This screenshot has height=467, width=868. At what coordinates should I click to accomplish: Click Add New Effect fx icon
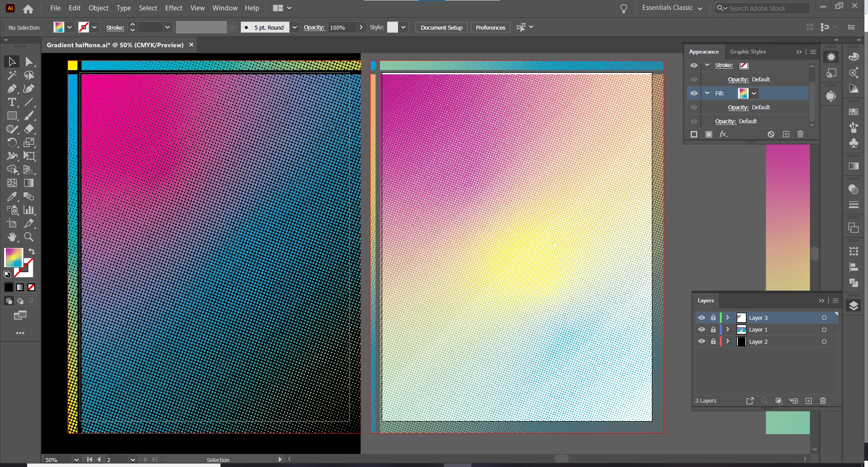point(723,134)
